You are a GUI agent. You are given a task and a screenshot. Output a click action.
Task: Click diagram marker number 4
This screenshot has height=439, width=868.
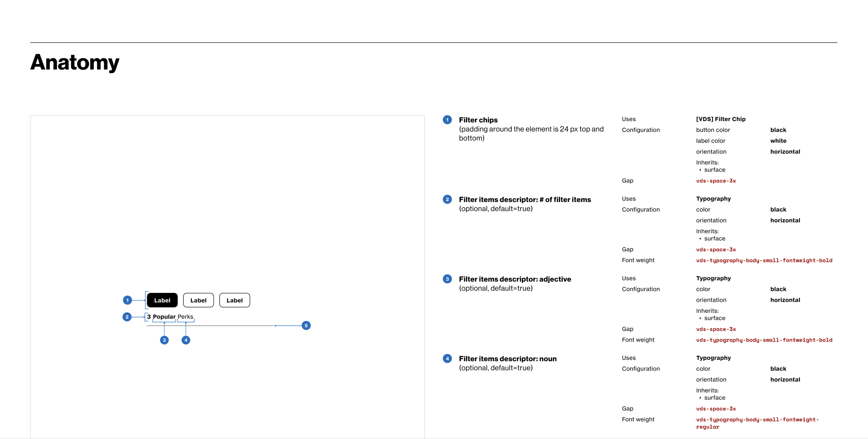[186, 340]
